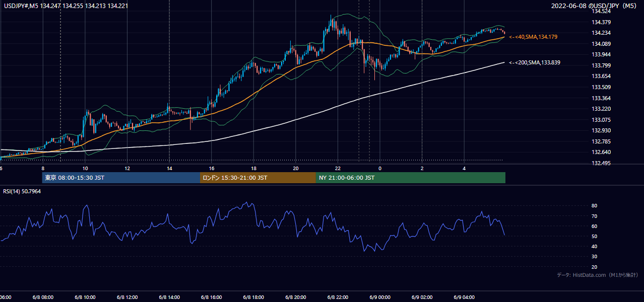Viewport: 644px width, 302px height.
Task: Click price axis value 133.220
Action: (x=601, y=109)
